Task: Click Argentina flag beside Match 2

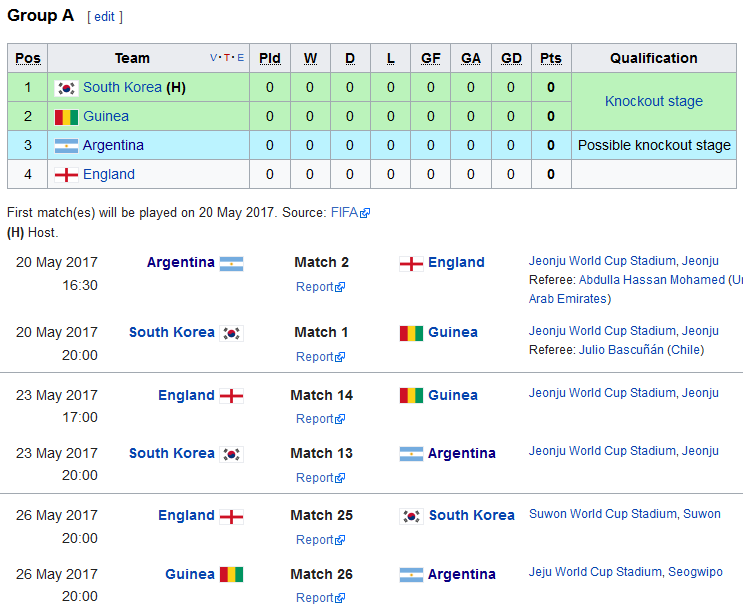Action: 231,263
